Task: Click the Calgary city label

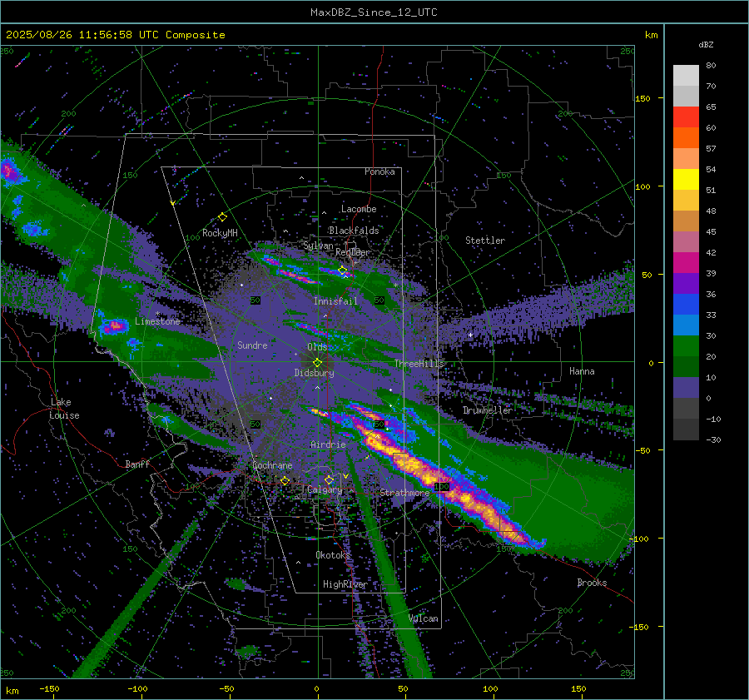Action: click(x=325, y=489)
